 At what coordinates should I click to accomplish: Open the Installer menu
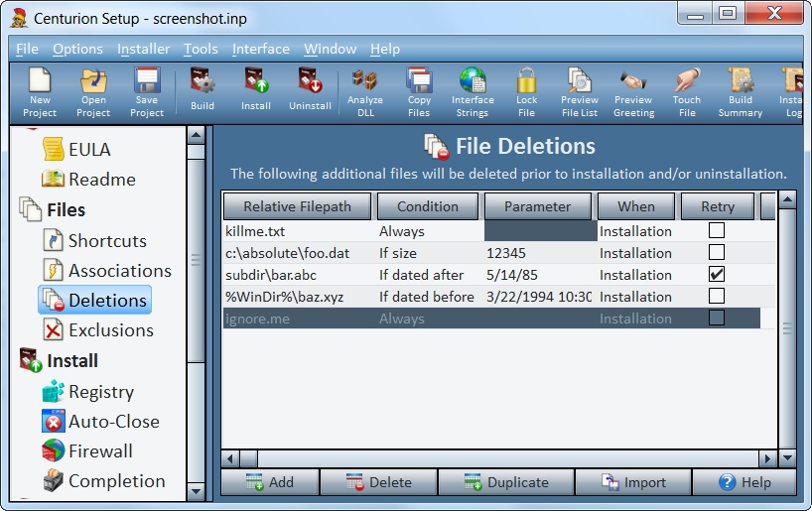(144, 49)
